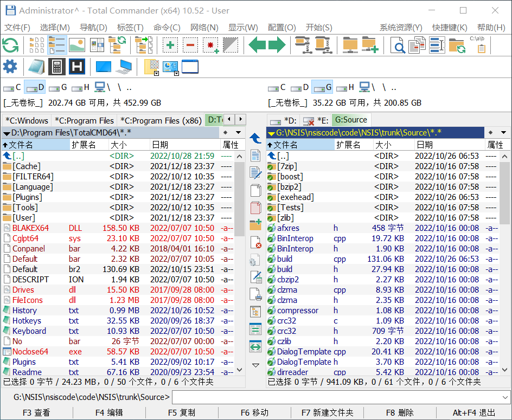The image size is (512, 420).
Task: Click vertical bar delete file icon
Action: (255, 243)
